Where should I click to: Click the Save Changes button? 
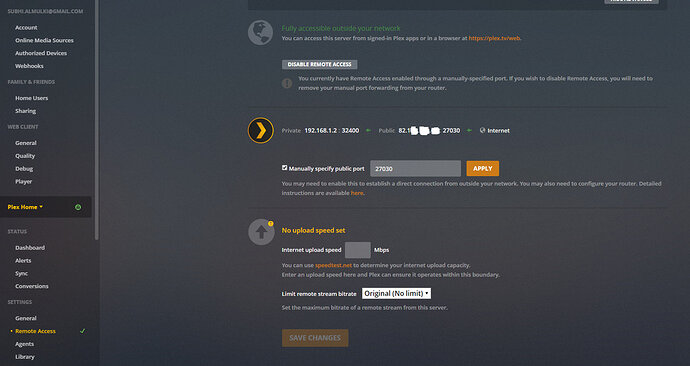pyautogui.click(x=315, y=338)
